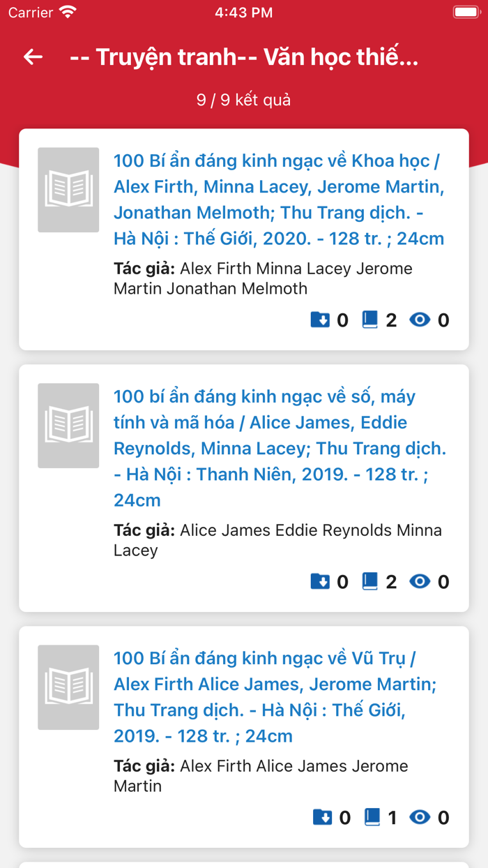Tap cover thumbnail of the Vũ Trụ book

[x=68, y=687]
